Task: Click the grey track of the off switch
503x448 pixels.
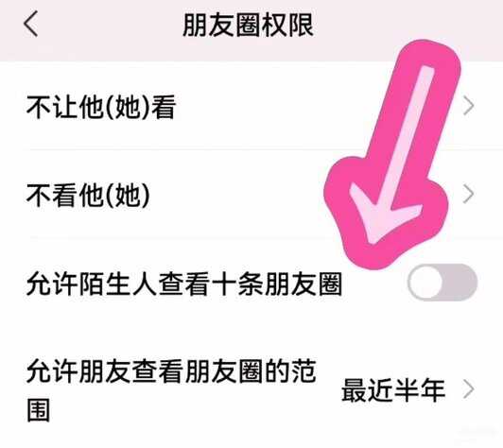Action: point(460,283)
